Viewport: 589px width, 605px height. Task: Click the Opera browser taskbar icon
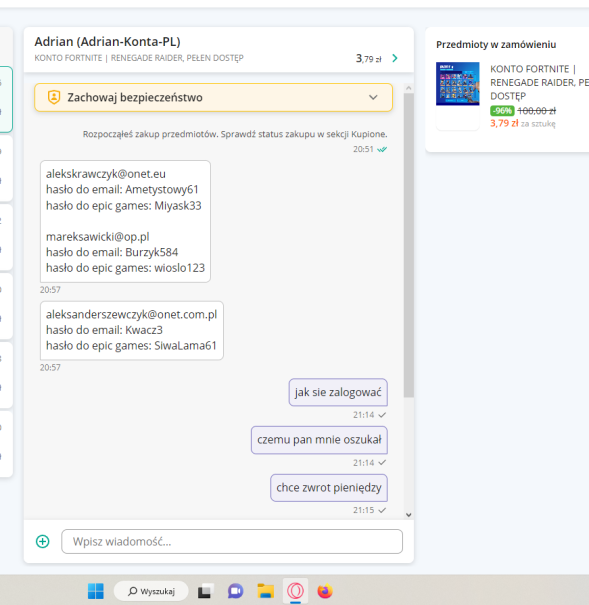click(x=295, y=591)
